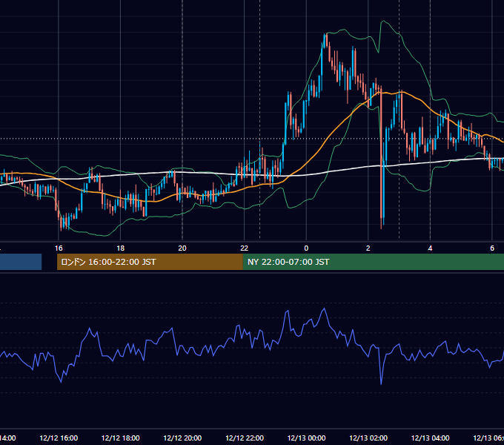
Task: Click the 12/12 16:00 date label
Action: 59,438
